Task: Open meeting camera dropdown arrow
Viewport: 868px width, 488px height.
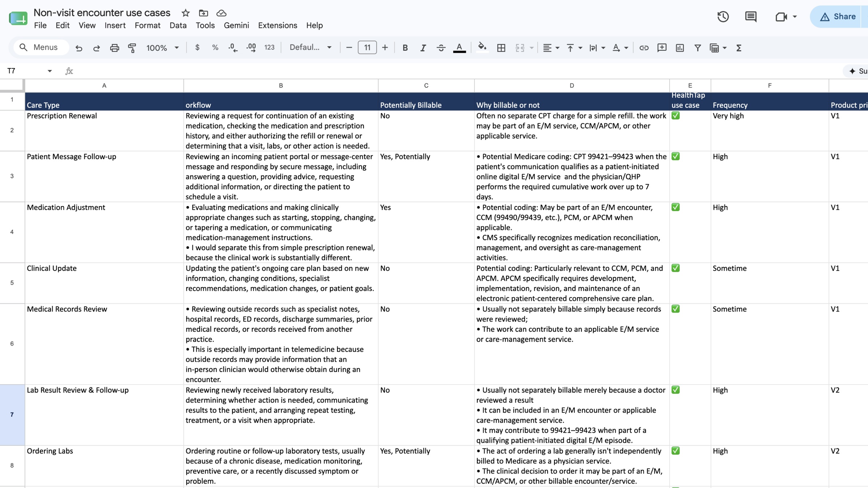Action: [x=795, y=17]
